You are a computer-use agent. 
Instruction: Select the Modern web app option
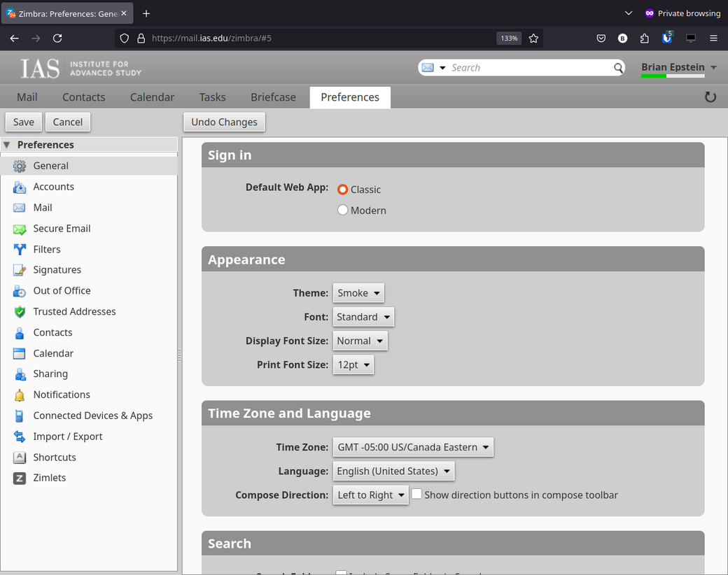click(343, 210)
